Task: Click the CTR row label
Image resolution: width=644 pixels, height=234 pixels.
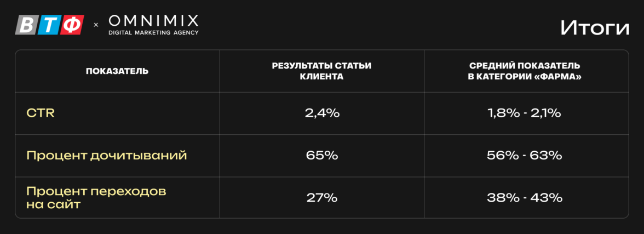Action: coord(41,113)
